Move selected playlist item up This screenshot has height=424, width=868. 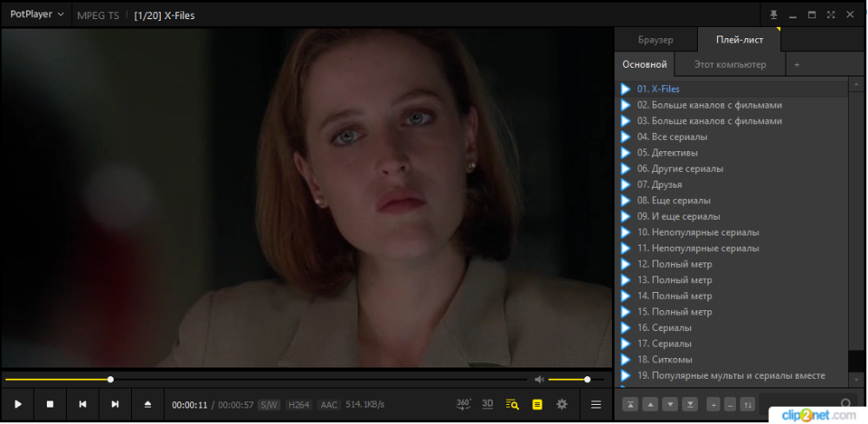(x=650, y=405)
